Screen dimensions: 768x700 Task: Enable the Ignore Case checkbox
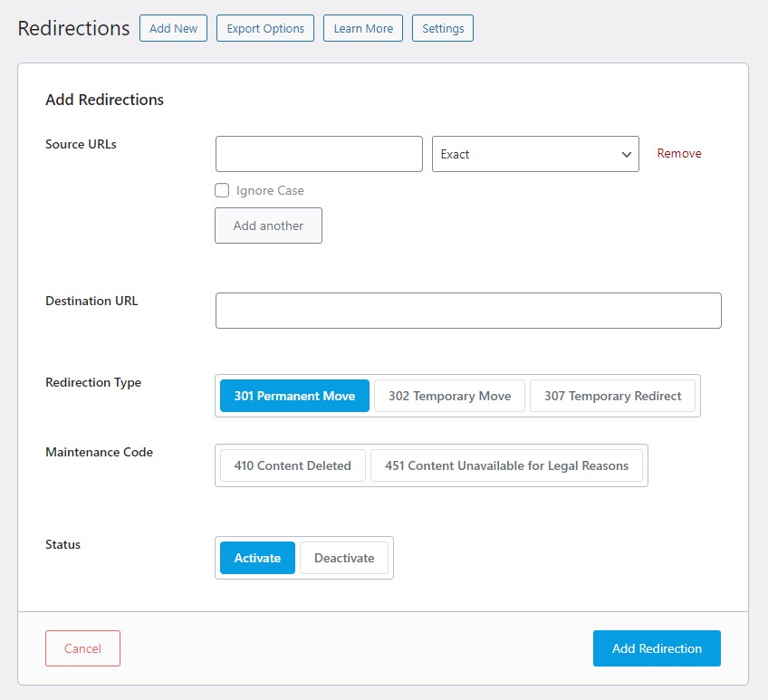[222, 190]
